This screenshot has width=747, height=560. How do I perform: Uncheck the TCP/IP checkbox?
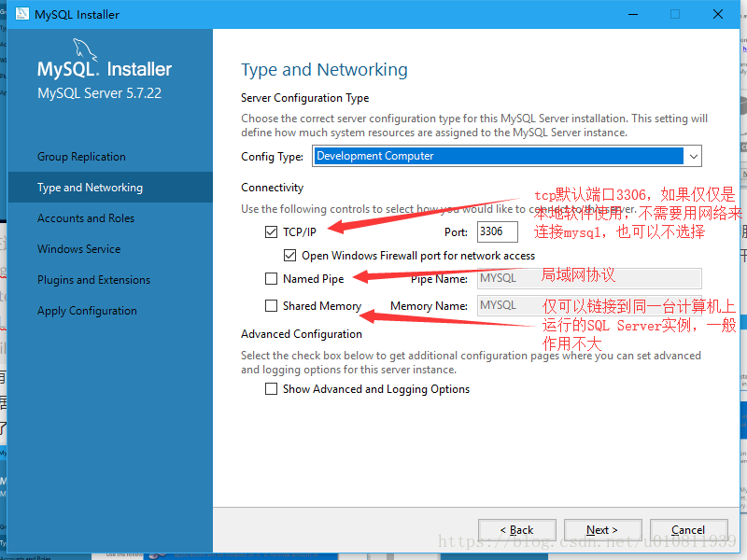click(x=271, y=231)
